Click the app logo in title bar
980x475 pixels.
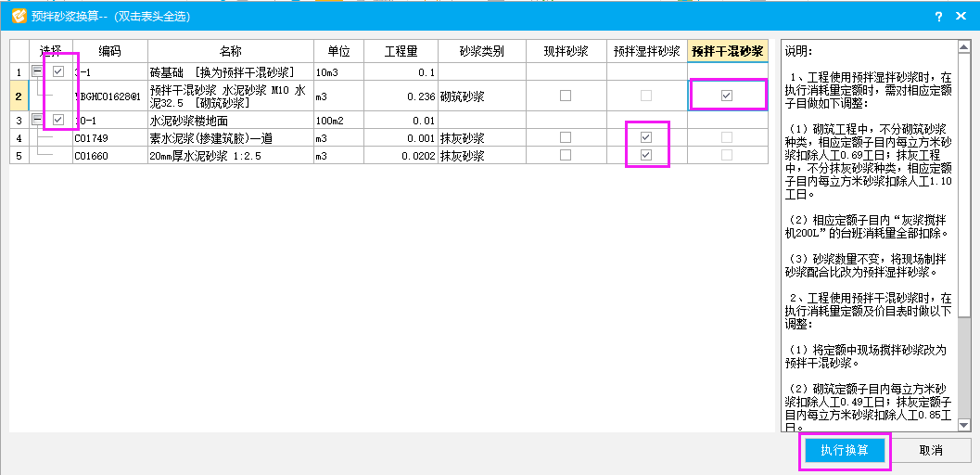point(18,16)
